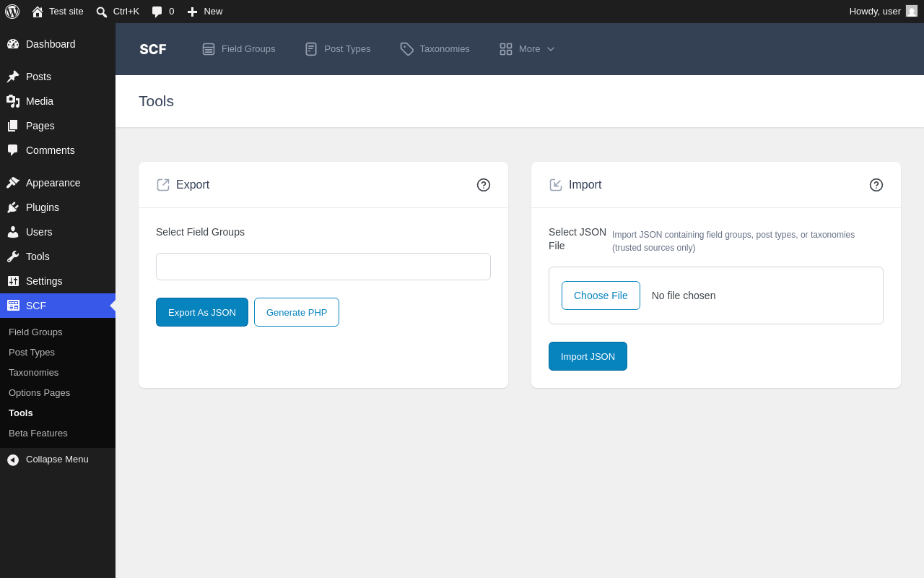The width and height of the screenshot is (924, 578).
Task: Click the SCF logo in header
Action: tap(153, 49)
